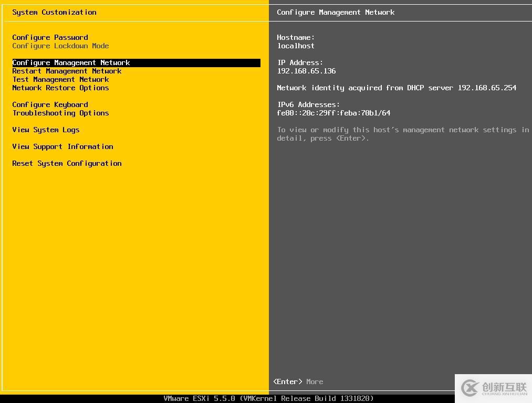The image size is (532, 403).
Task: Click the help text about pressing Enter
Action: pos(403,134)
